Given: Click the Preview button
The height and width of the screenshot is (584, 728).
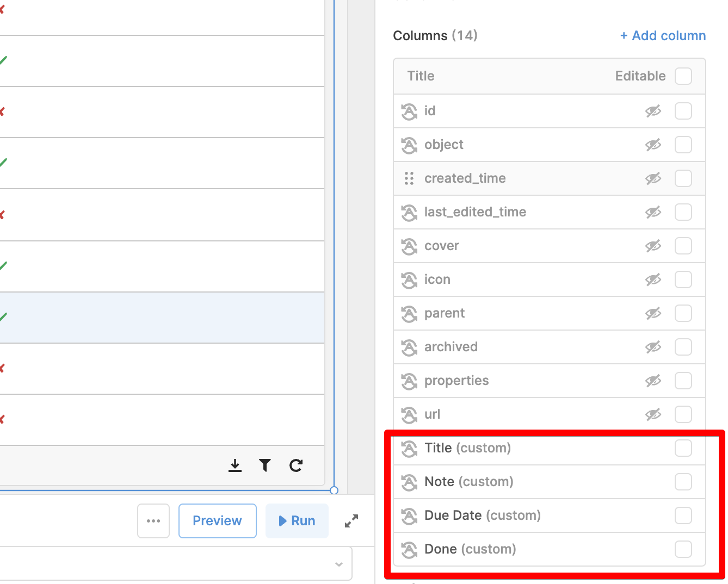Looking at the screenshot, I should [218, 521].
